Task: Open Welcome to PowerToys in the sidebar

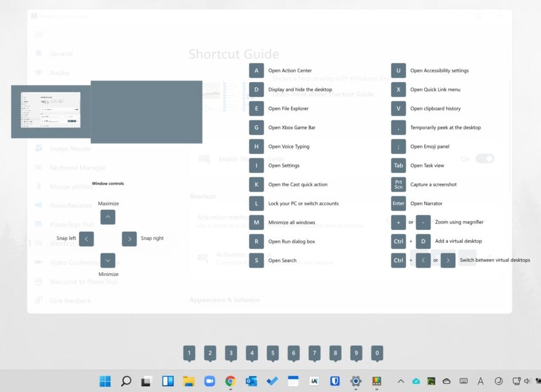Action: pos(83,282)
